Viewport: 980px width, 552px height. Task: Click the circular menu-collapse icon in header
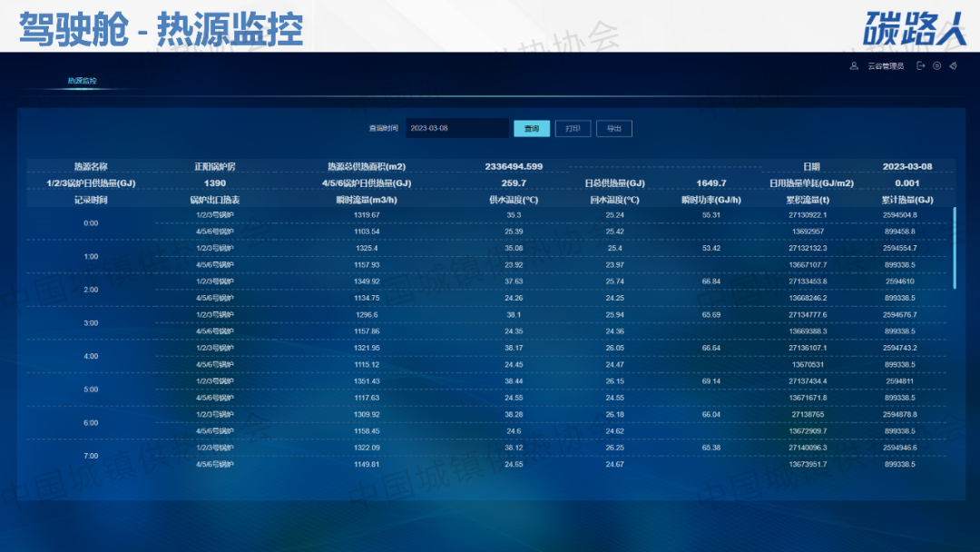(x=936, y=65)
